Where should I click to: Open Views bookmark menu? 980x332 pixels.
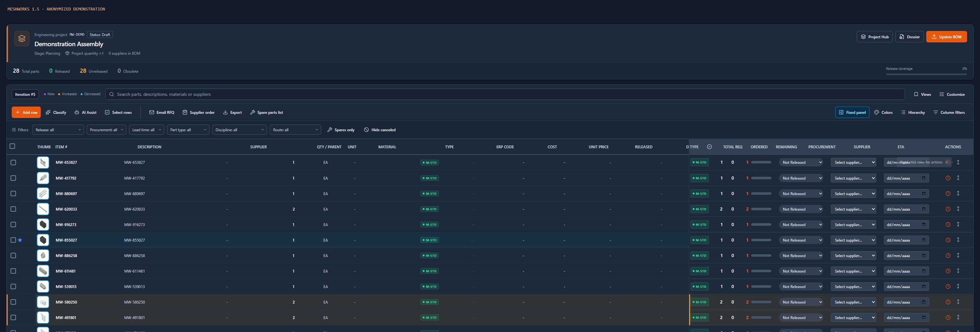point(922,94)
